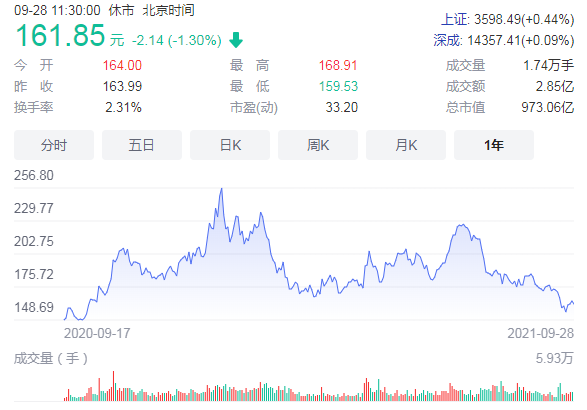The height and width of the screenshot is (410, 587).
Task: Click the change value -2.14 (-1.30%)
Action: (x=176, y=40)
